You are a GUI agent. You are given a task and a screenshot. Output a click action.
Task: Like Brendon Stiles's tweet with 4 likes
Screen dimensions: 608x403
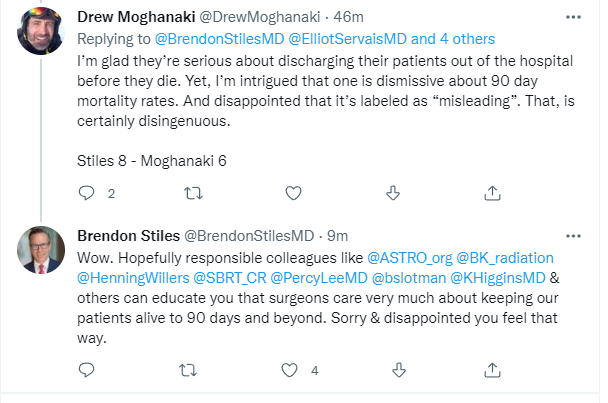(292, 371)
